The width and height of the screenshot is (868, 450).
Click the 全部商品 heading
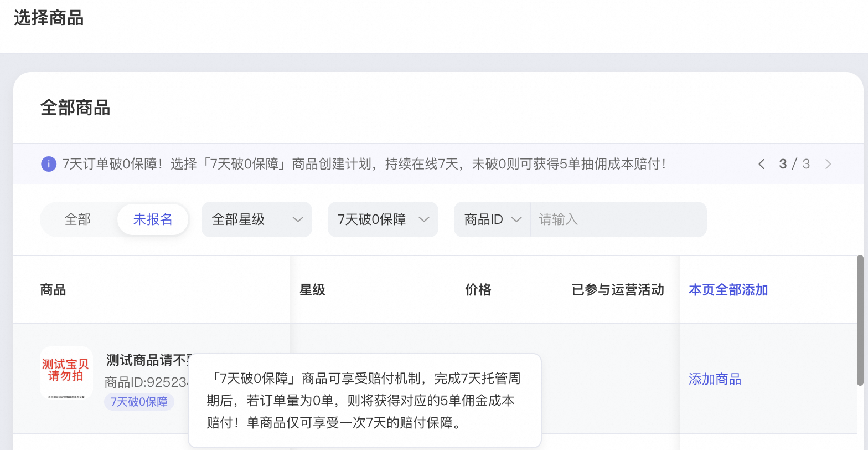(x=75, y=108)
